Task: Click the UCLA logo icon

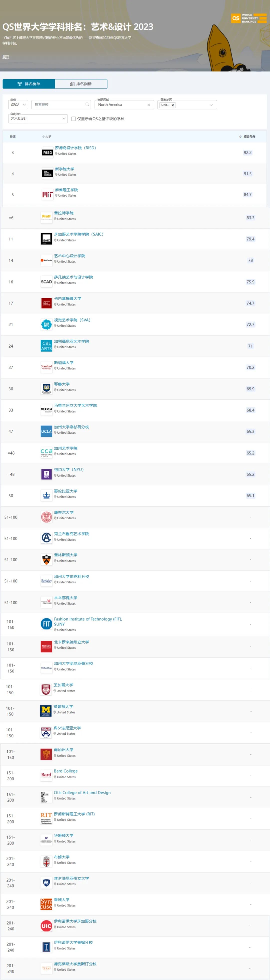Action: [x=46, y=431]
